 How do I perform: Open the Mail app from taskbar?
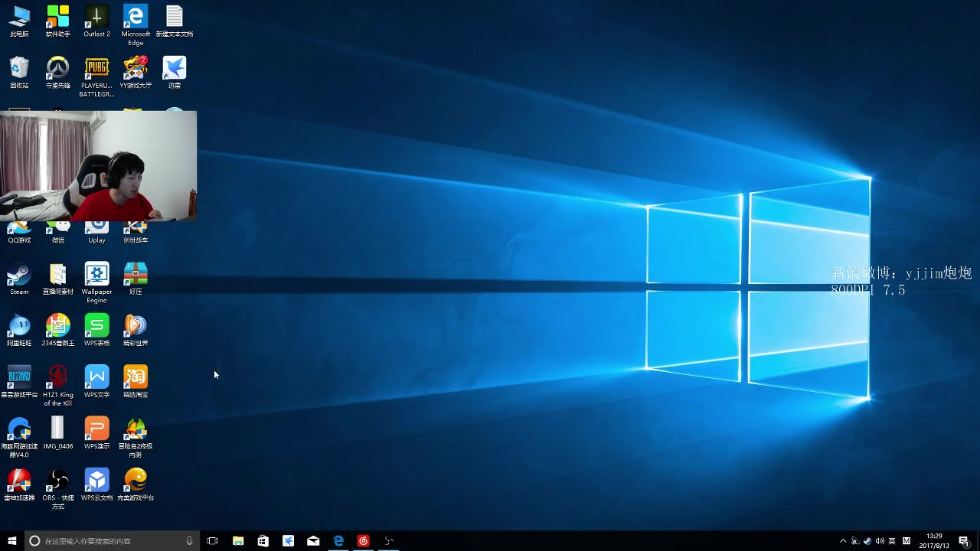[x=313, y=540]
